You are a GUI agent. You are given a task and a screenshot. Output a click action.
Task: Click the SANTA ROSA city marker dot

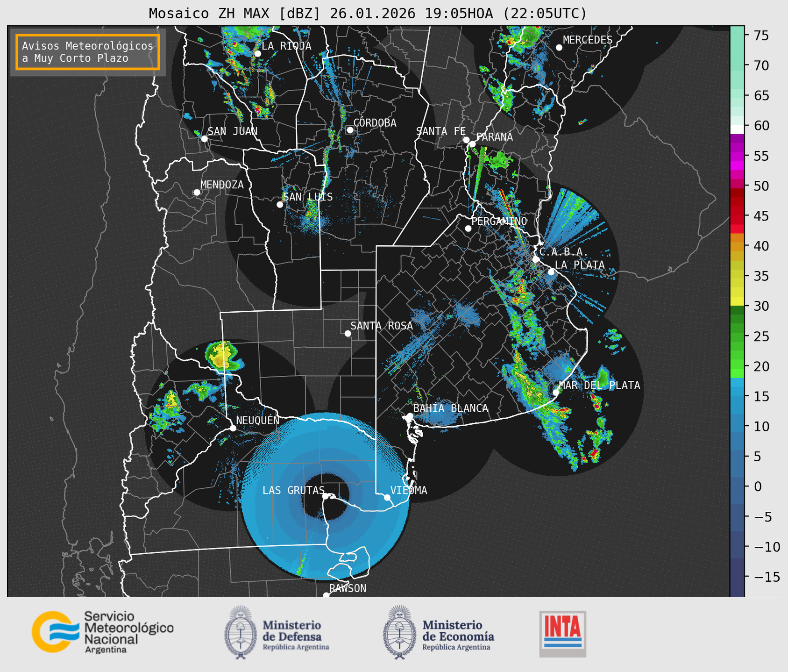point(348,333)
